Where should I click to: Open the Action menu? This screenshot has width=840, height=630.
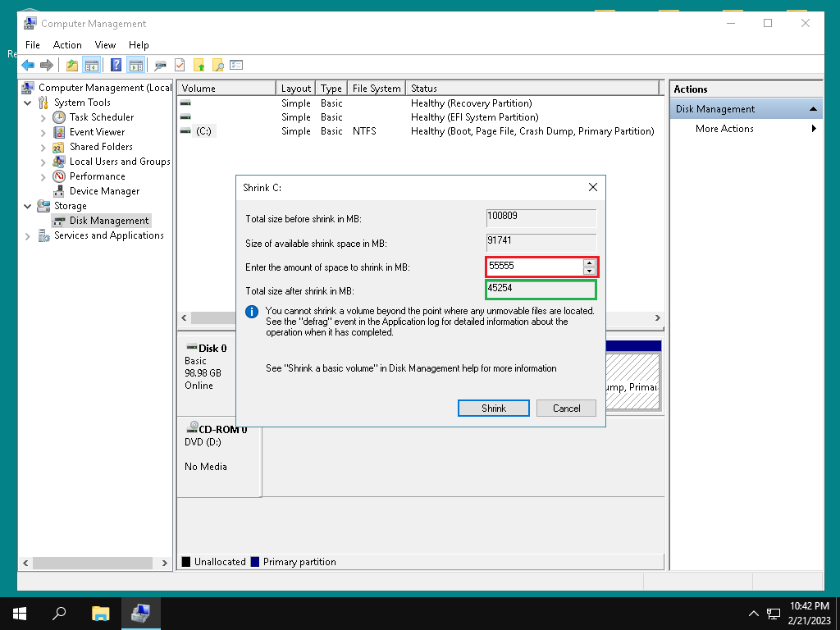[67, 45]
